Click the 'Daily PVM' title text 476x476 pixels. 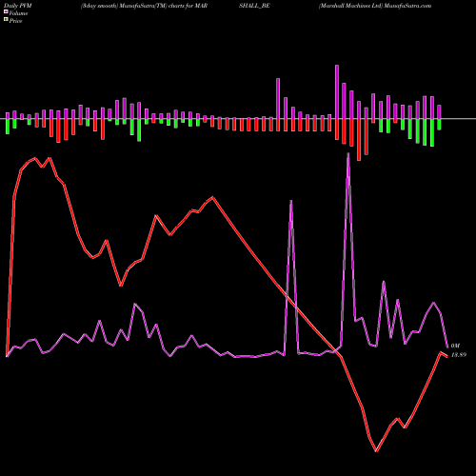point(18,6)
